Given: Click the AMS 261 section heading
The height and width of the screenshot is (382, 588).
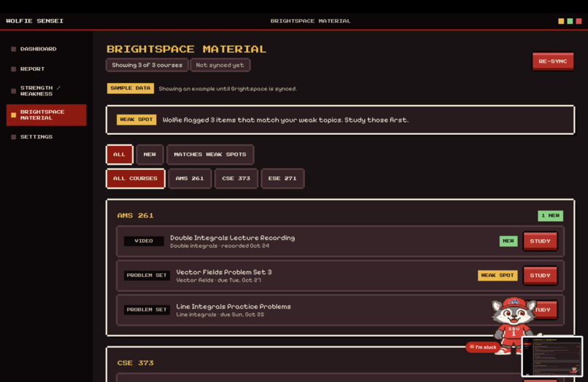Looking at the screenshot, I should coord(136,216).
